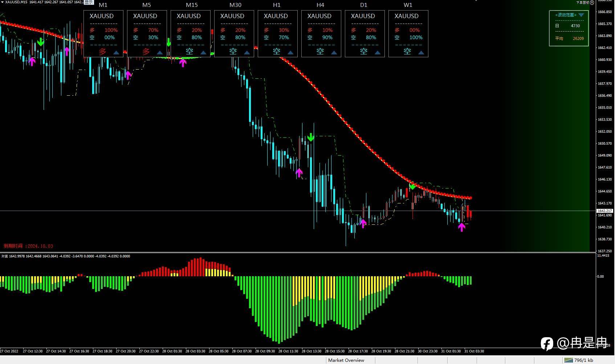
Task: Collapse the M5 signal panel triangle
Action: tap(160, 53)
